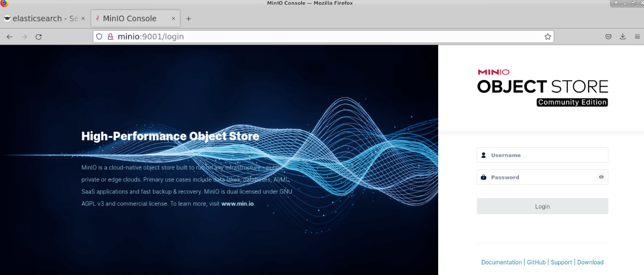644x275 pixels.
Task: Open the Documentation link
Action: click(x=501, y=262)
